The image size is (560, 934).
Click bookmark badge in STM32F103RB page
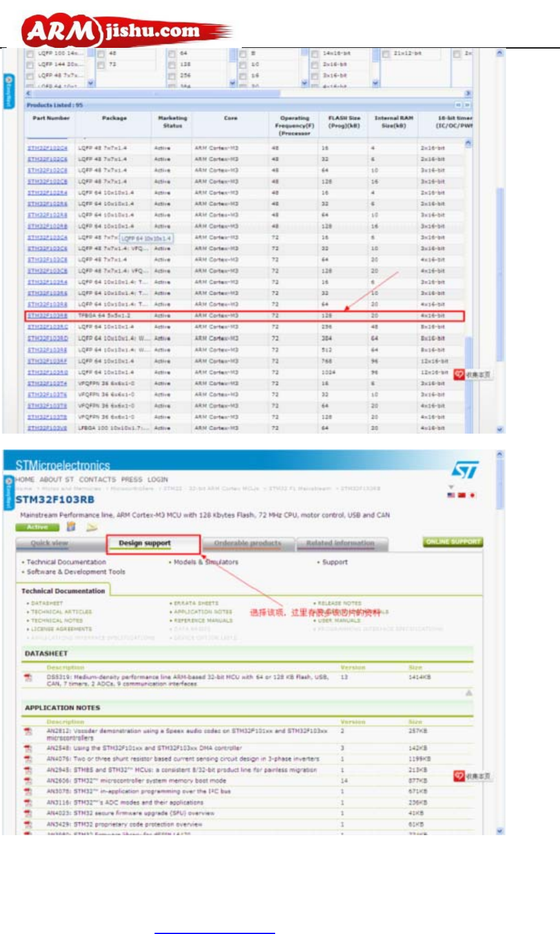tap(473, 776)
